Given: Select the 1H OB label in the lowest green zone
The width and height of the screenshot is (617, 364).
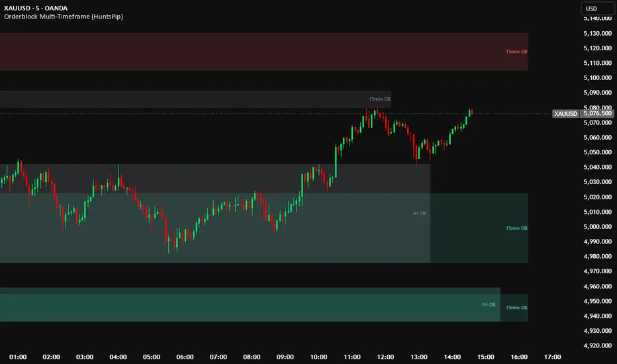Looking at the screenshot, I should coord(489,304).
